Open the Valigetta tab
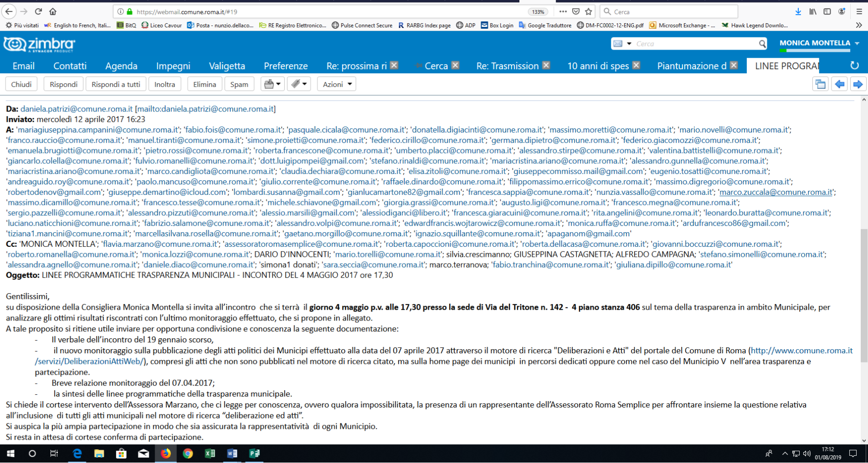This screenshot has height=463, width=868. [227, 66]
